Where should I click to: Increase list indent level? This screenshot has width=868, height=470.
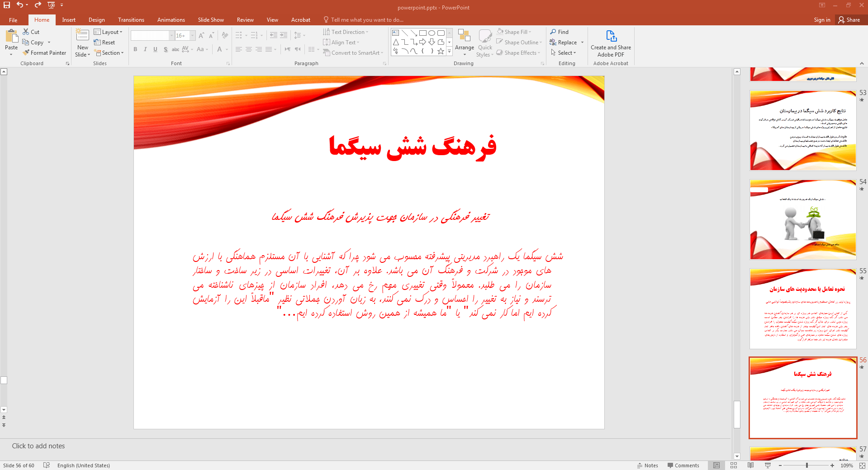(x=284, y=35)
